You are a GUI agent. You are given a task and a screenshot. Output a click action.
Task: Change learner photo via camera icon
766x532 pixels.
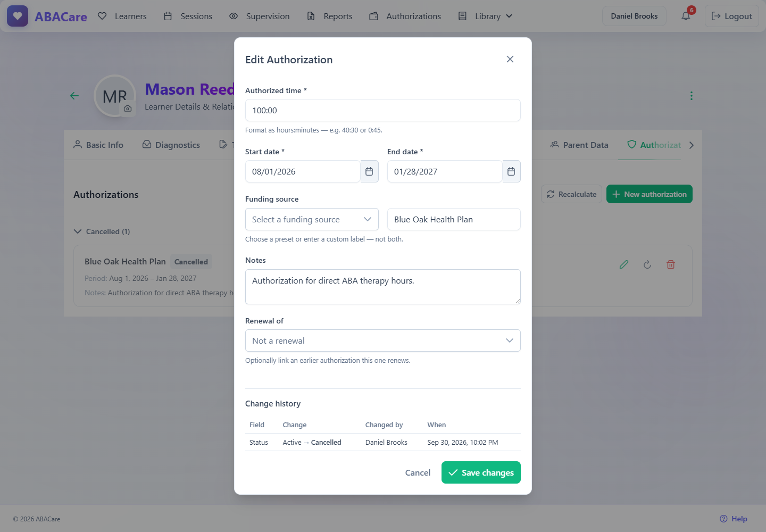(x=128, y=109)
